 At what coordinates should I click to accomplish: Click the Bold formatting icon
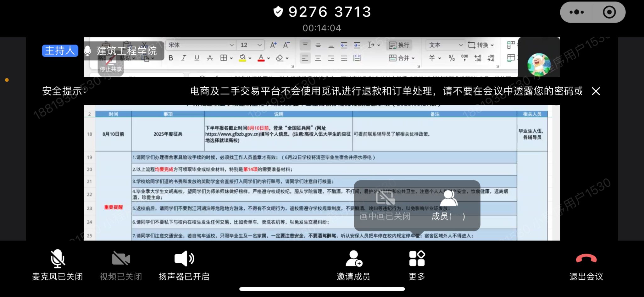[171, 58]
